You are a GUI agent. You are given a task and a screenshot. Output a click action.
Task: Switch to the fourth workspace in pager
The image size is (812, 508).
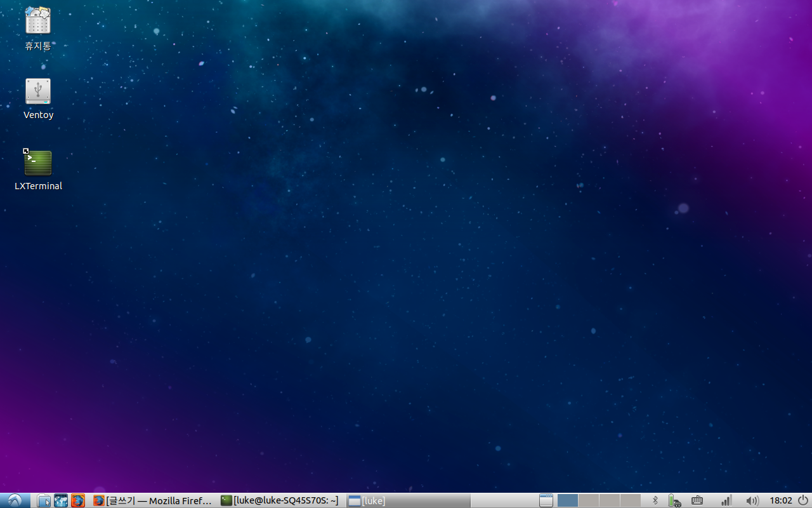point(630,500)
